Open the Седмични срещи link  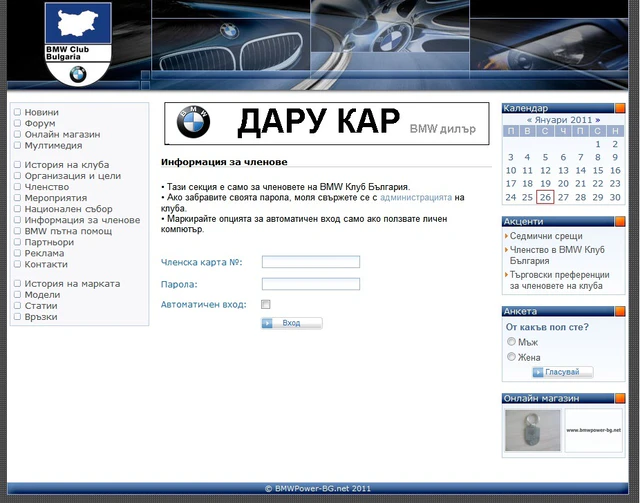coord(546,236)
